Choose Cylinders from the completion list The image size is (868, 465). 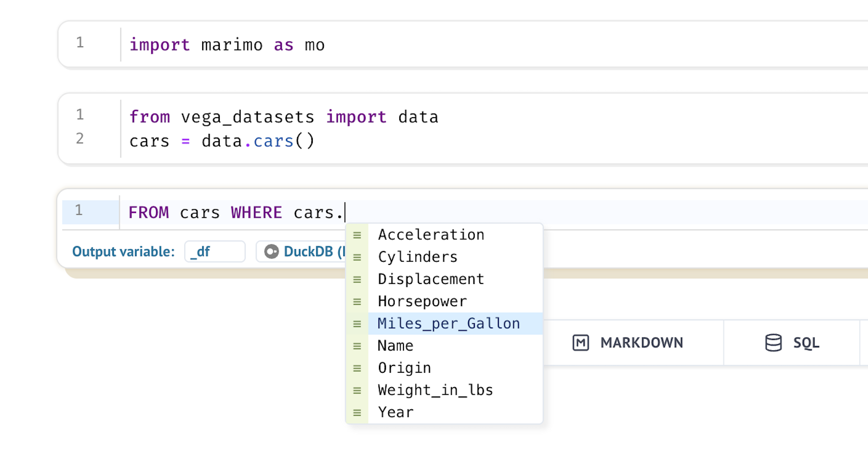[x=444, y=257]
